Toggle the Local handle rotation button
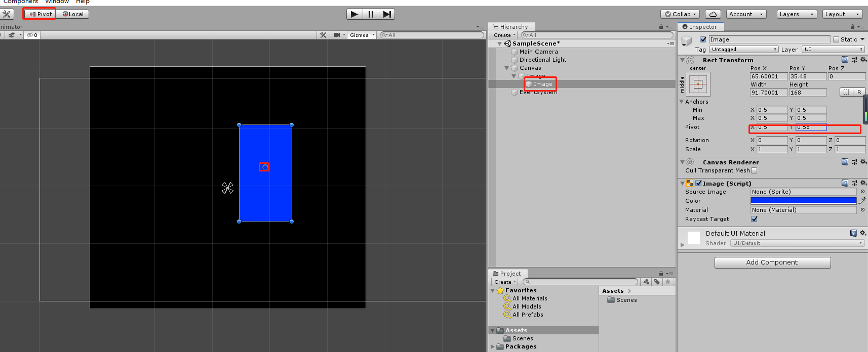 click(x=73, y=14)
